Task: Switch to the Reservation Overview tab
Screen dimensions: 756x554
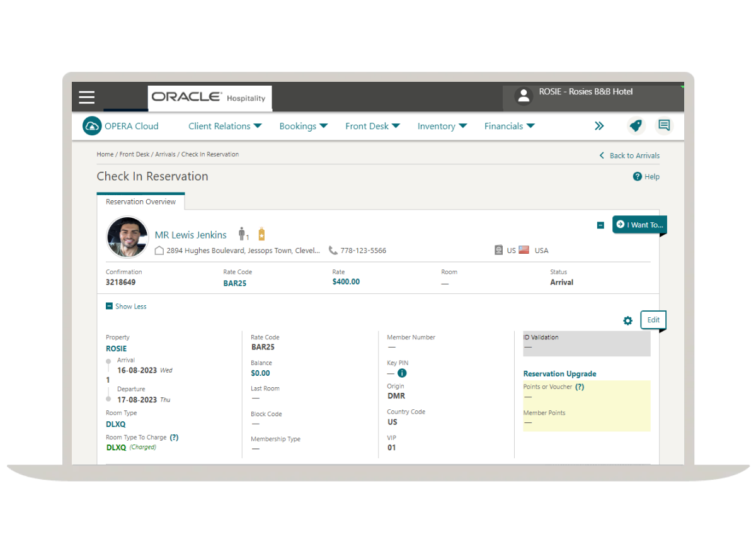Action: [x=140, y=201]
